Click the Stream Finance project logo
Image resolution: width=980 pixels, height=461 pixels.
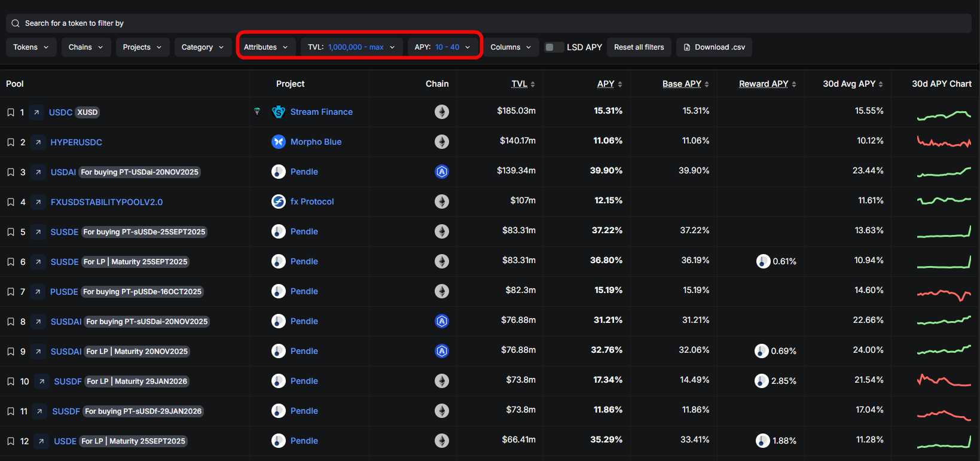click(x=279, y=112)
